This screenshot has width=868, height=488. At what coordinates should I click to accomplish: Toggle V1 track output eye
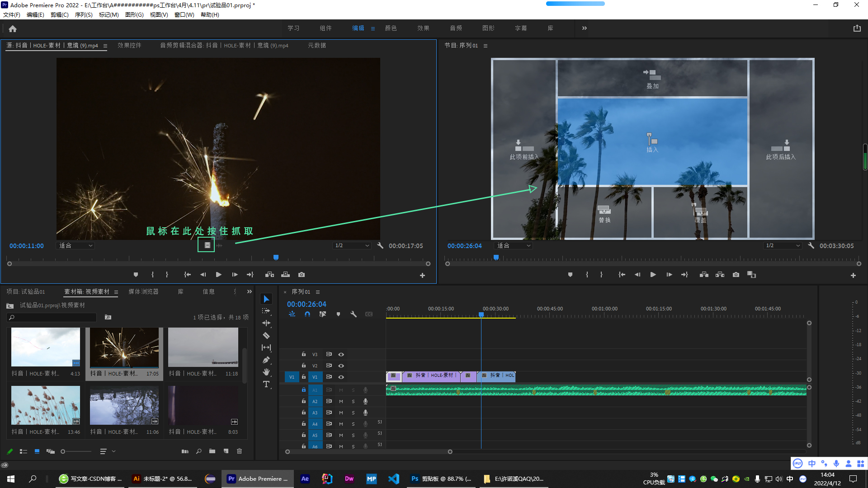[x=341, y=377]
